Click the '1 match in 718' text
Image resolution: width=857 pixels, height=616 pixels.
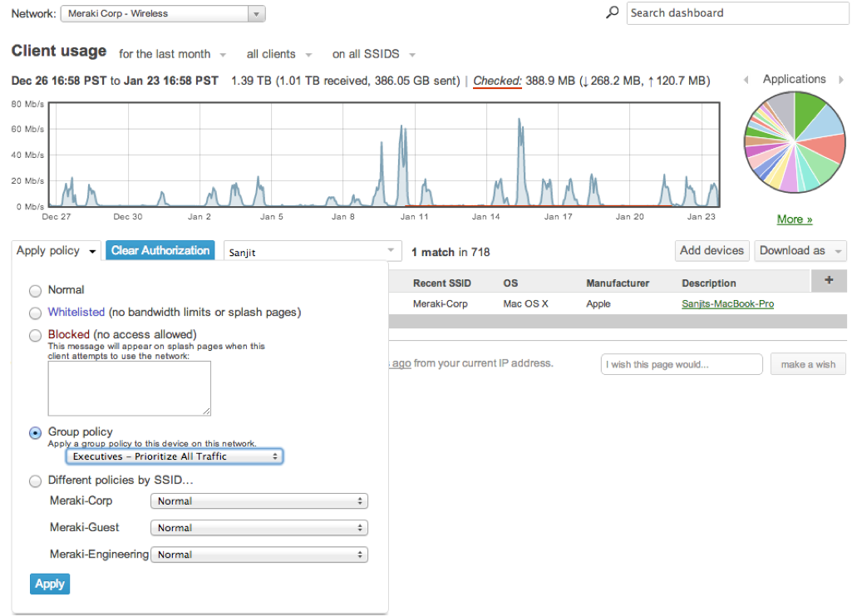click(451, 252)
